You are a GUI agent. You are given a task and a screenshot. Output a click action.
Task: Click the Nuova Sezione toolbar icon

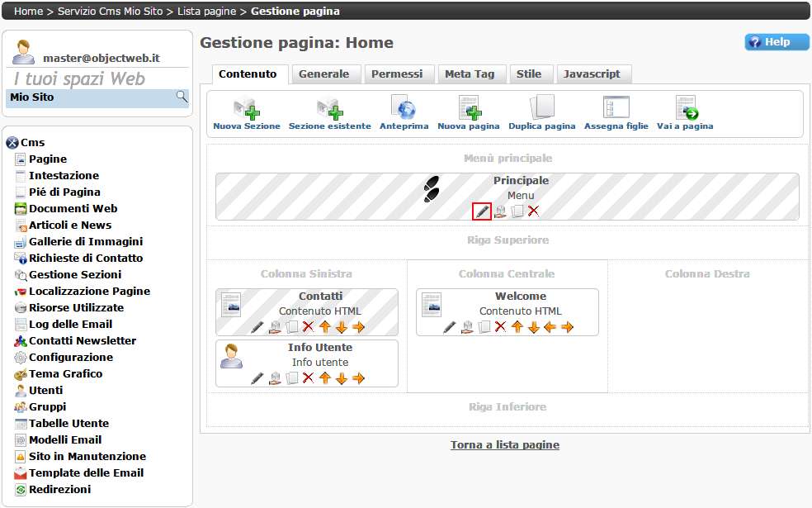pos(246,113)
